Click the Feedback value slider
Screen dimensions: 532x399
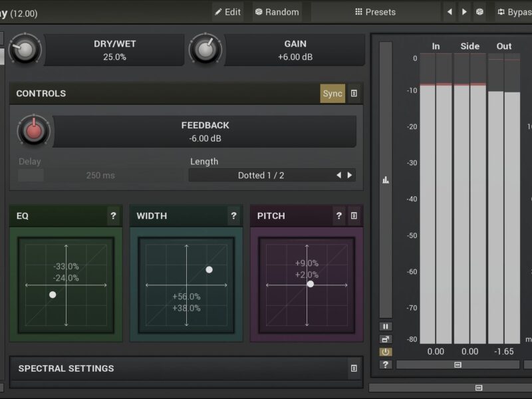coord(204,132)
